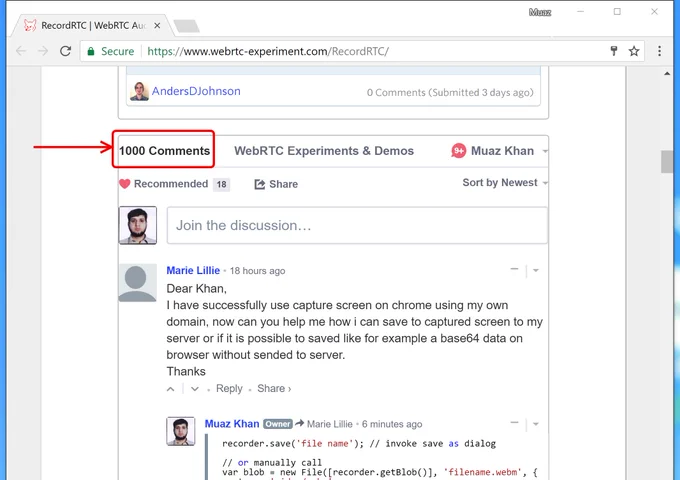Reply to Marie Lillie's comment

click(x=229, y=389)
